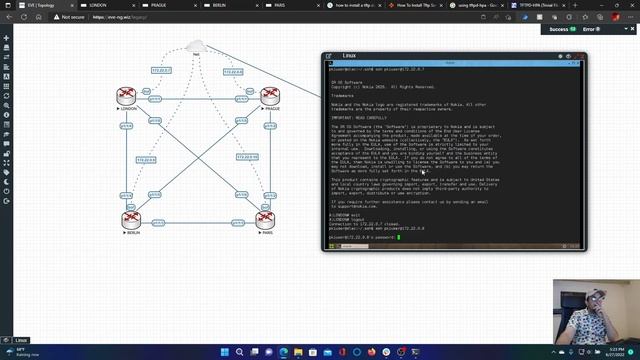Viewport: 640px width, 360px height.
Task: Click the Add an object plus icon
Action: pos(6,38)
